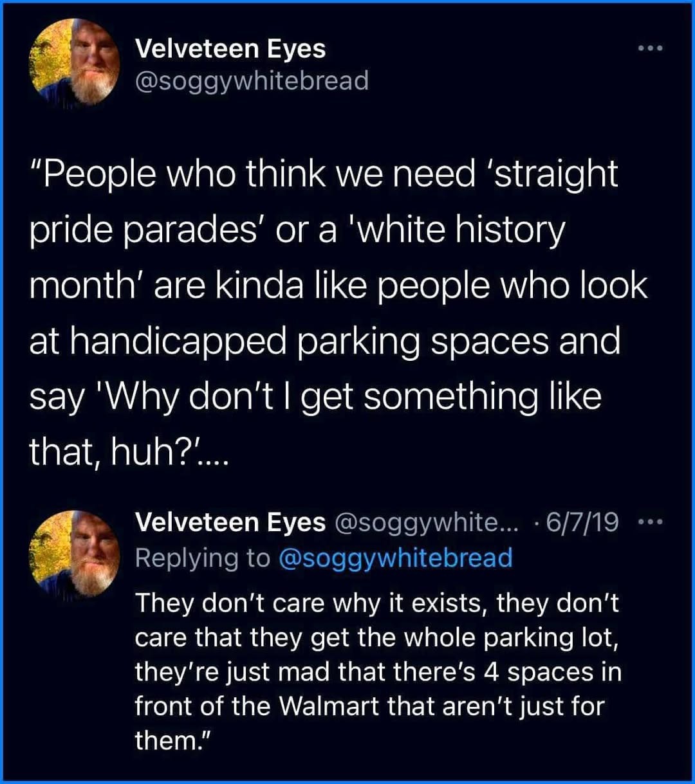Click the blue @soggywhitebread mention link
Image resolution: width=695 pixels, height=784 pixels.
395,557
